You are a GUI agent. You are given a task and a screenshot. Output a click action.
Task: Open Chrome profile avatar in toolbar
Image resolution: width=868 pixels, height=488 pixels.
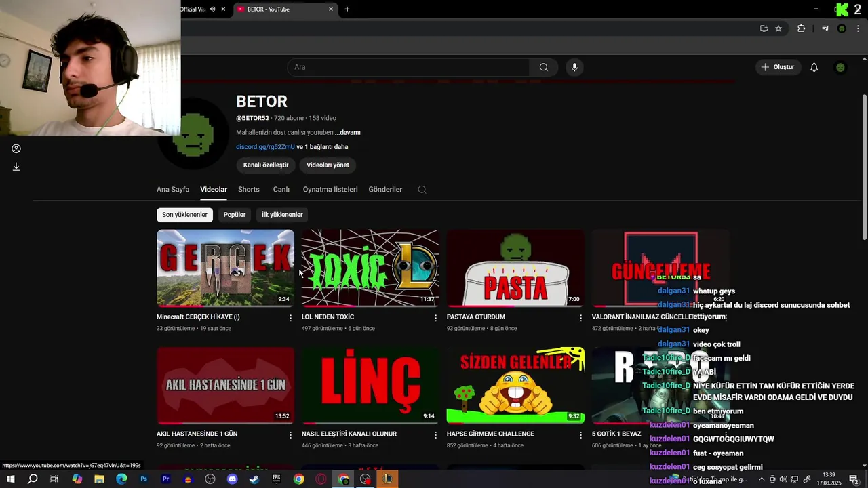842,28
